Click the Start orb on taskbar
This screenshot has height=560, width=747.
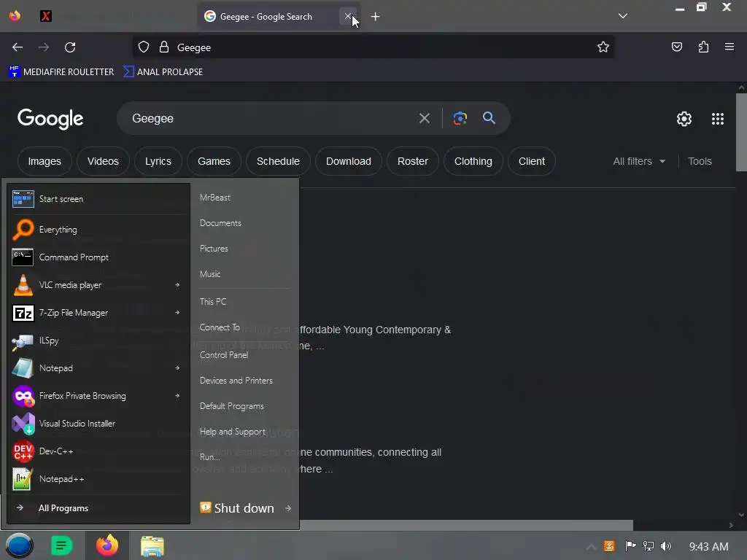[x=19, y=545]
